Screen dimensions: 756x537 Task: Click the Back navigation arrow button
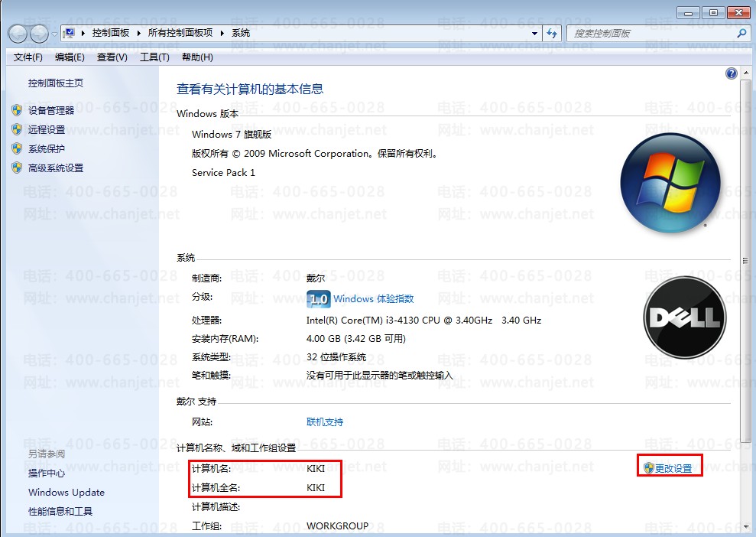coord(18,34)
